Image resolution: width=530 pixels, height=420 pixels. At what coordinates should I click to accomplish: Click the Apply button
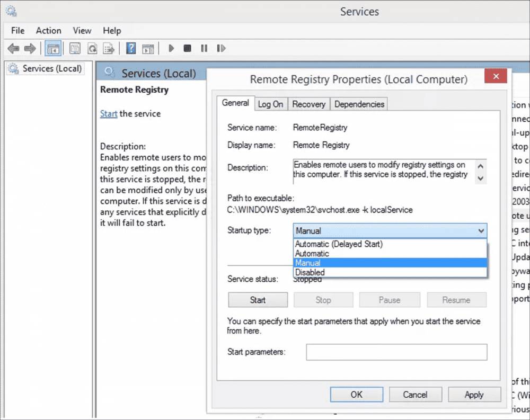coord(474,395)
